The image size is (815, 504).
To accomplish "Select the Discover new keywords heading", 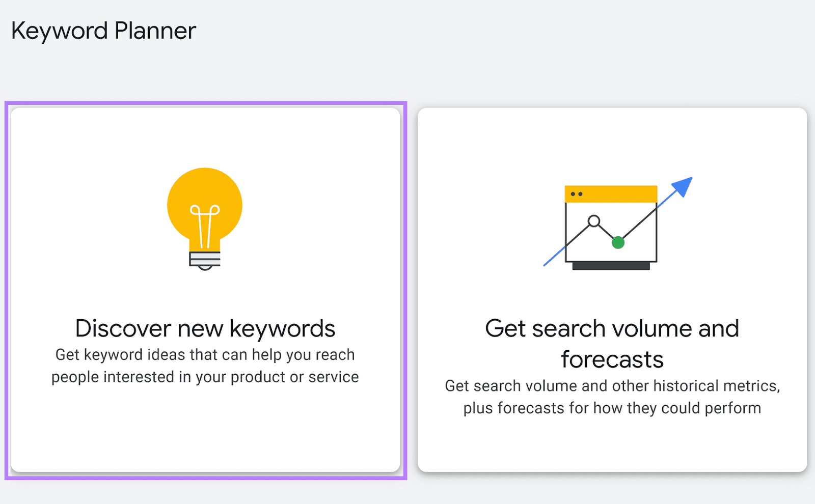I will click(x=204, y=328).
